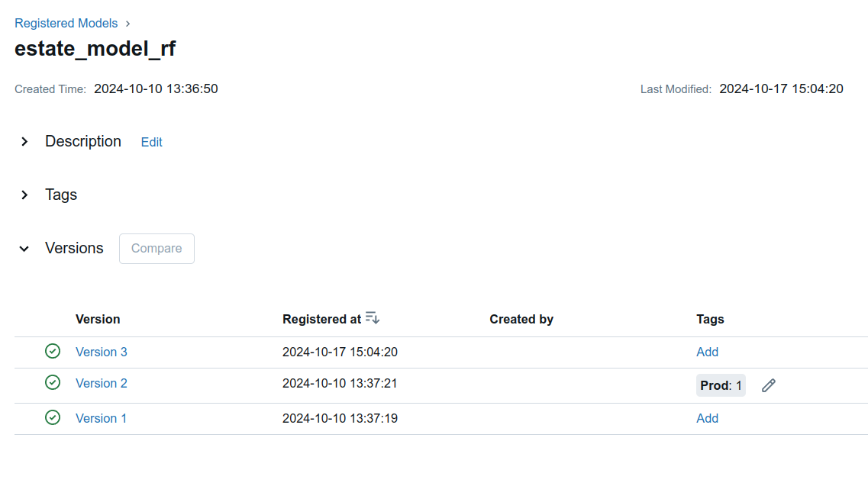Click the Version column header
868x486 pixels.
98,320
